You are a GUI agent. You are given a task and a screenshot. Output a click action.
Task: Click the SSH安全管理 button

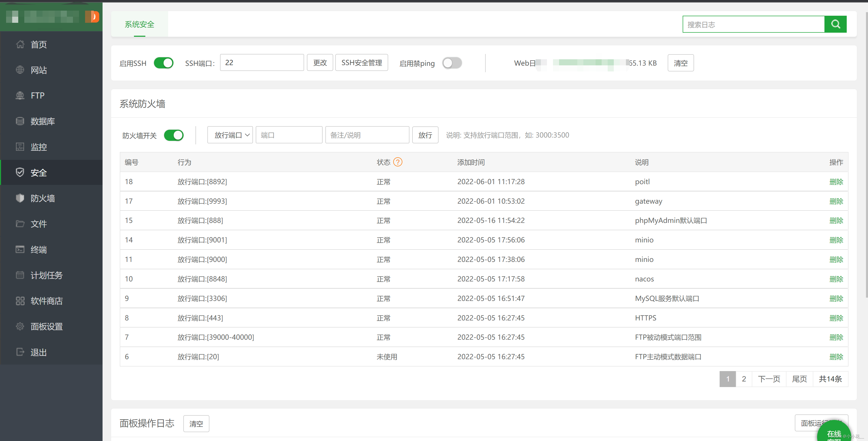(x=361, y=63)
